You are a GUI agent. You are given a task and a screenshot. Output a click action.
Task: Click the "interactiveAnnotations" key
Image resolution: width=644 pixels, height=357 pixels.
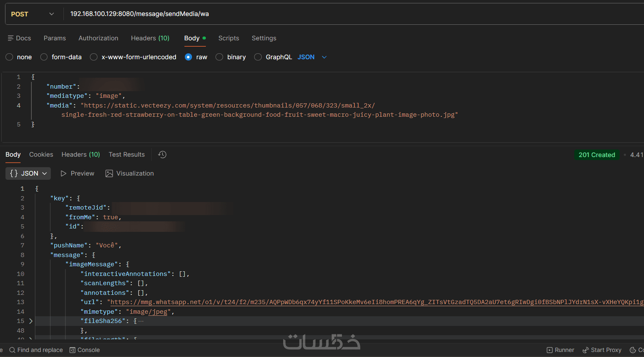[x=126, y=274]
